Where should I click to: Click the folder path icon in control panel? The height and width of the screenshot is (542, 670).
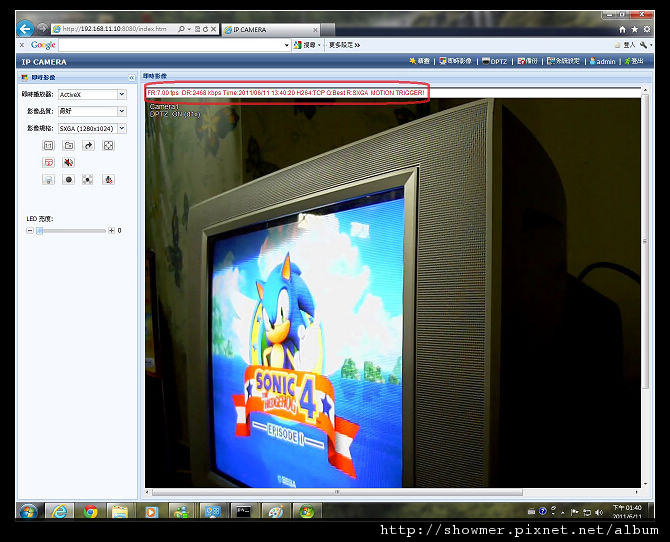(68, 146)
